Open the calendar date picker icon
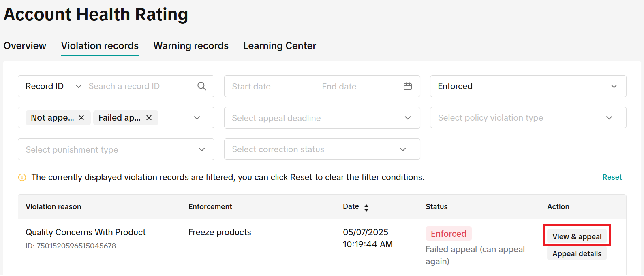The height and width of the screenshot is (276, 644). 407,86
